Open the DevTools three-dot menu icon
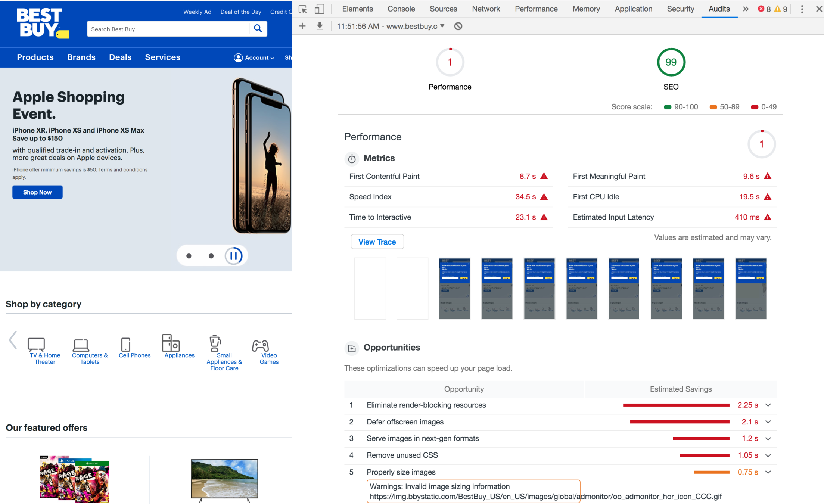824x504 pixels. click(x=802, y=9)
